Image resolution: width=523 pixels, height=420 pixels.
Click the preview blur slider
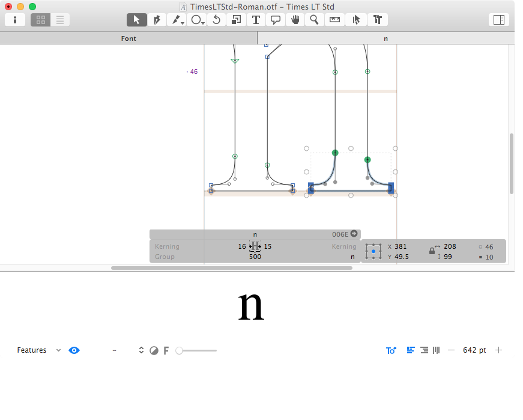coord(197,350)
